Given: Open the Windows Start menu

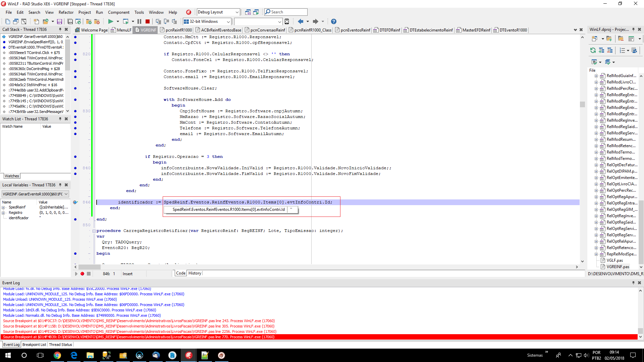Looking at the screenshot, I should pyautogui.click(x=8, y=355).
